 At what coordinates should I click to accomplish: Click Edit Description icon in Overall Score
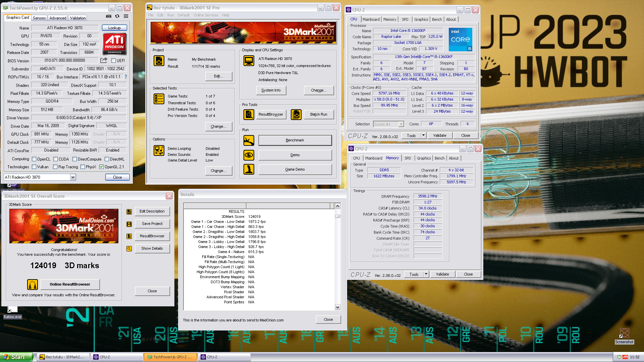click(x=129, y=212)
